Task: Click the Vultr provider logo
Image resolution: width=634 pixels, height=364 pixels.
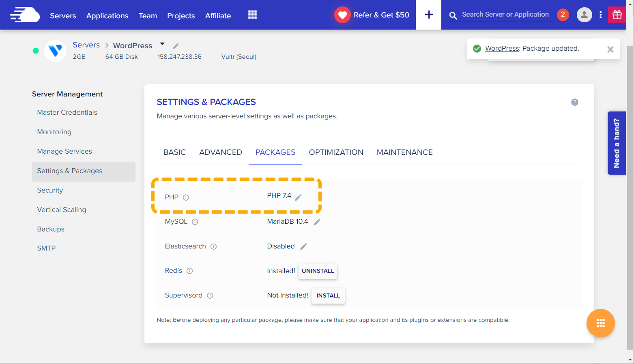Action: (55, 51)
